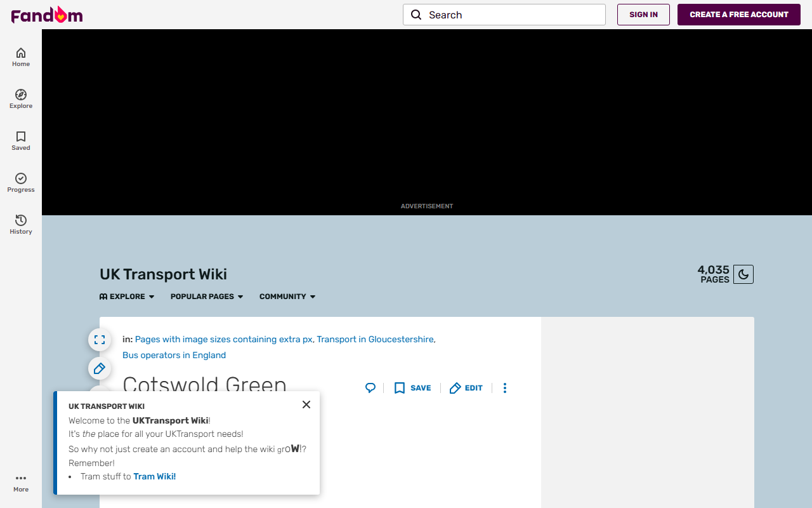Click the search magnifier icon
812x508 pixels.
pos(416,15)
